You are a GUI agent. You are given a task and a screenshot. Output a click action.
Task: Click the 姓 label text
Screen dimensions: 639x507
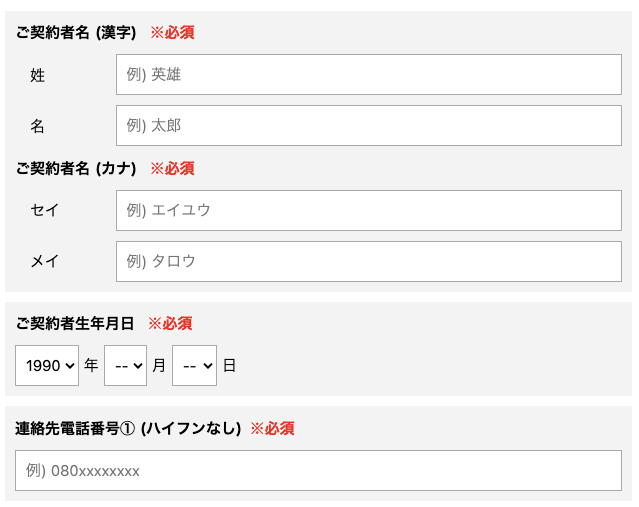point(38,75)
